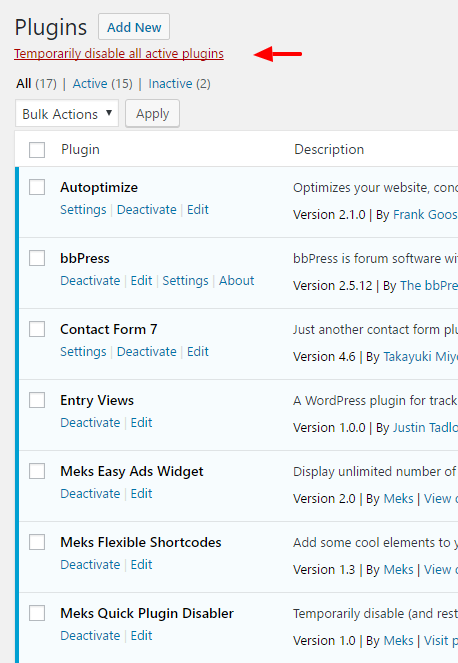This screenshot has width=458, height=663.
Task: Check the Autoptimize plugin checkbox
Action: click(x=37, y=187)
